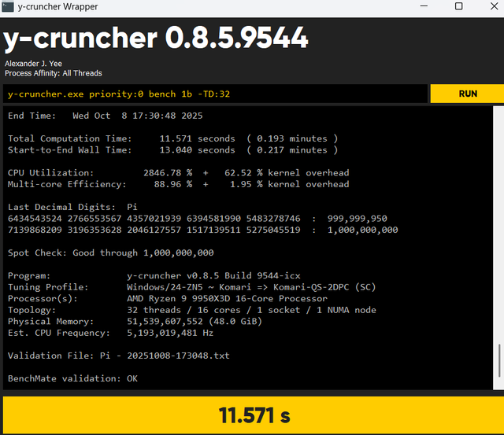Close the y-cruncher Wrapper window
The height and width of the screenshot is (435, 504).
[494, 6]
